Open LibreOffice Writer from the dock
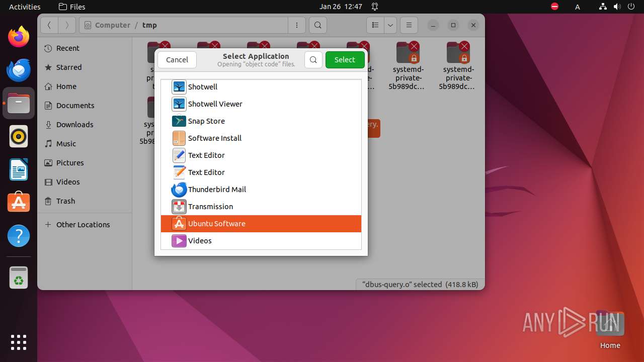The width and height of the screenshot is (644, 362). [19, 169]
